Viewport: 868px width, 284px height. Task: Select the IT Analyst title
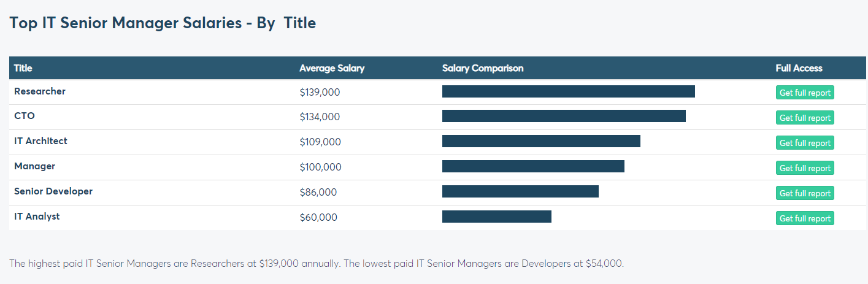[37, 217]
